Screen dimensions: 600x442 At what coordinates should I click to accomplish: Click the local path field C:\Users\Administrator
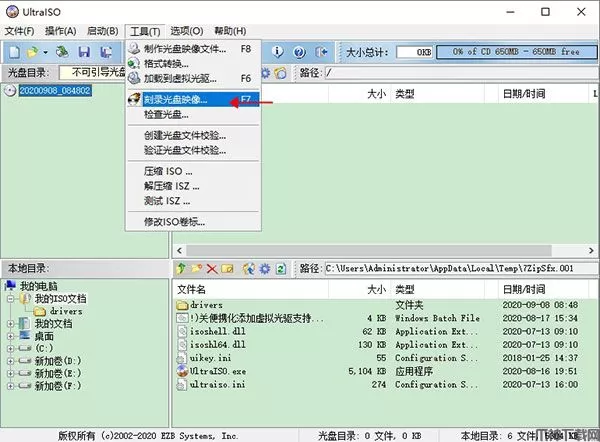tap(461, 269)
